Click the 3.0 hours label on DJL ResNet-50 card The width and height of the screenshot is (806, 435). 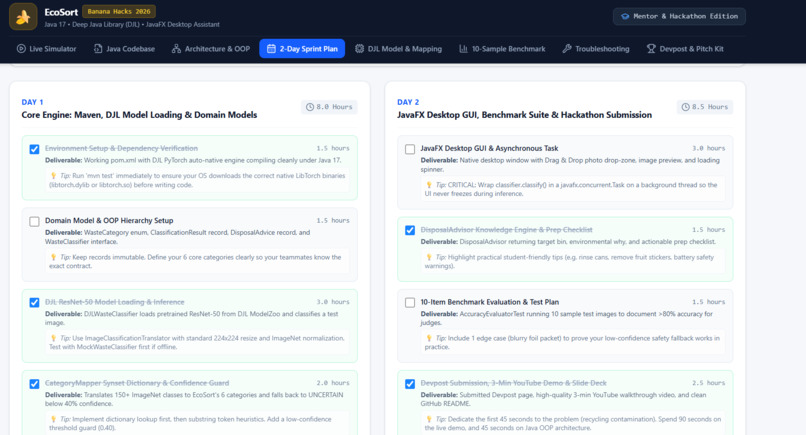[x=333, y=302]
